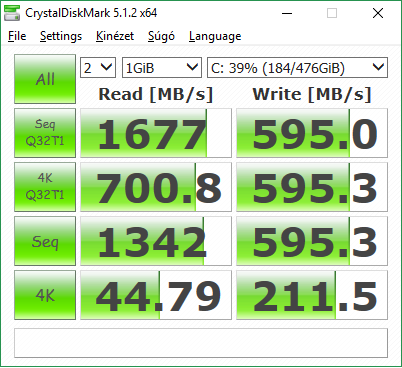Close the CrystalDiskMark window
The image size is (402, 368).
378,13
